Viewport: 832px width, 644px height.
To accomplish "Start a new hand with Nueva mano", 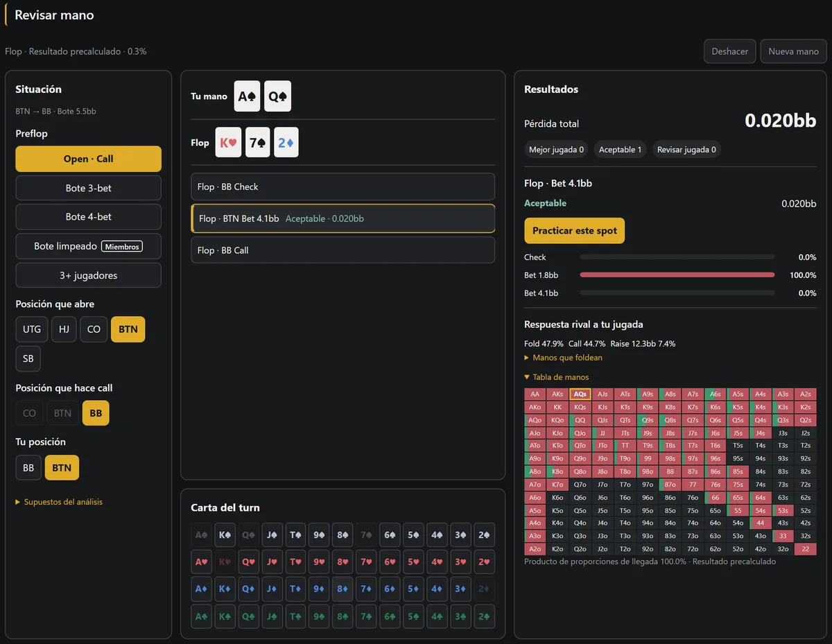I will pyautogui.click(x=794, y=51).
